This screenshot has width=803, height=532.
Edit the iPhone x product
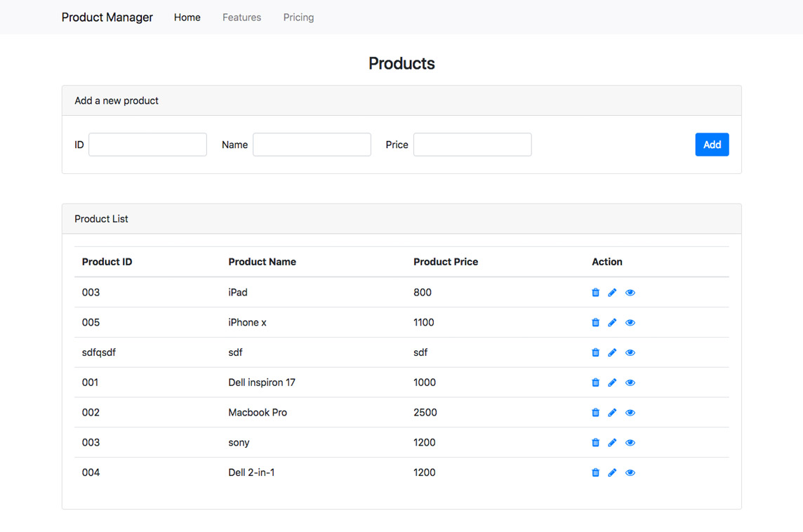612,322
